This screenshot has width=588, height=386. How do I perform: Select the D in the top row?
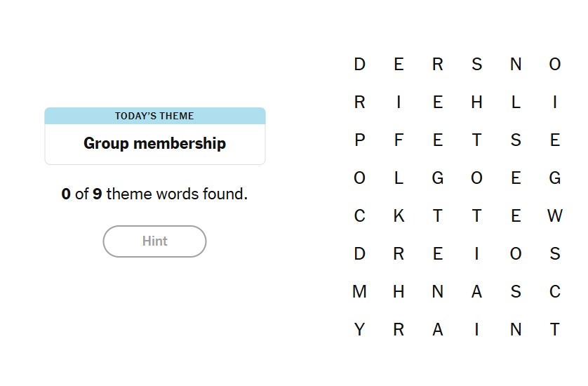360,65
